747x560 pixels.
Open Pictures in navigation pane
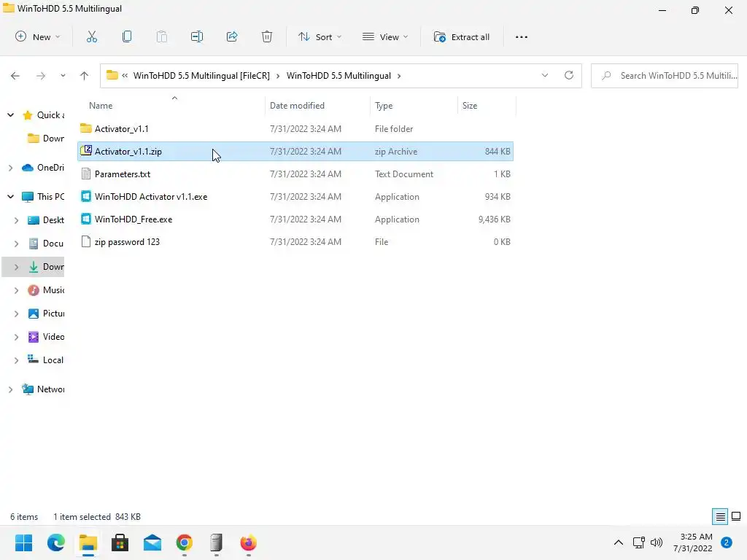click(x=46, y=314)
